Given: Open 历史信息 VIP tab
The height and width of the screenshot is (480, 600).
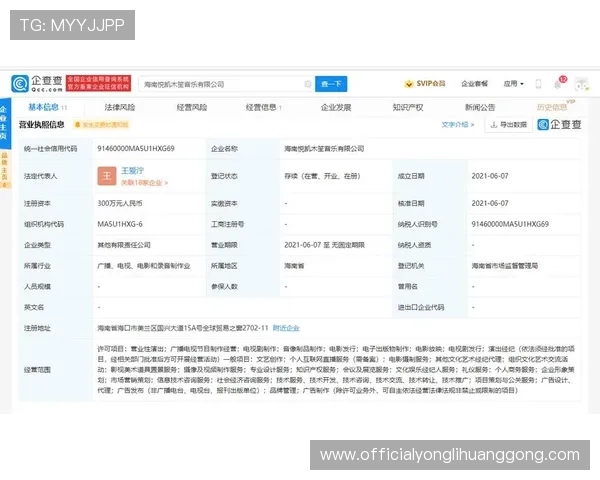Looking at the screenshot, I should (555, 106).
